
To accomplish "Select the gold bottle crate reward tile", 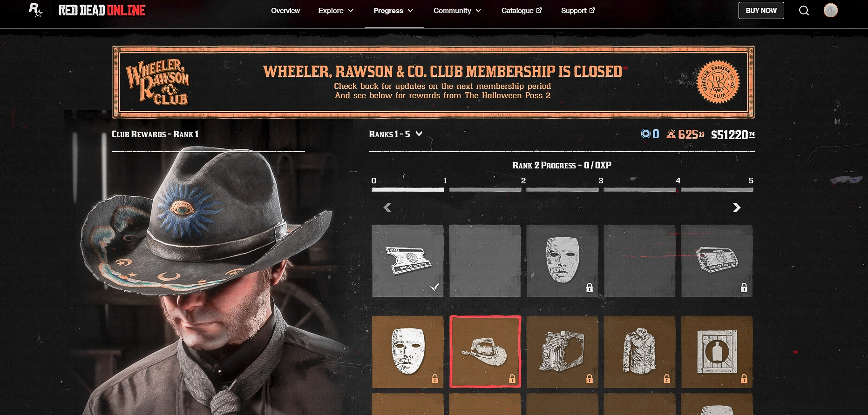I will click(x=717, y=352).
